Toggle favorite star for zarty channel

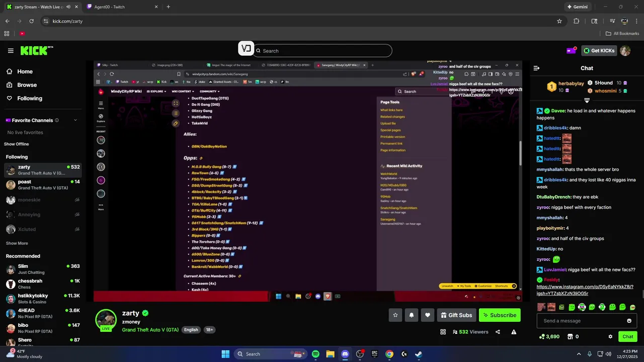(395, 315)
